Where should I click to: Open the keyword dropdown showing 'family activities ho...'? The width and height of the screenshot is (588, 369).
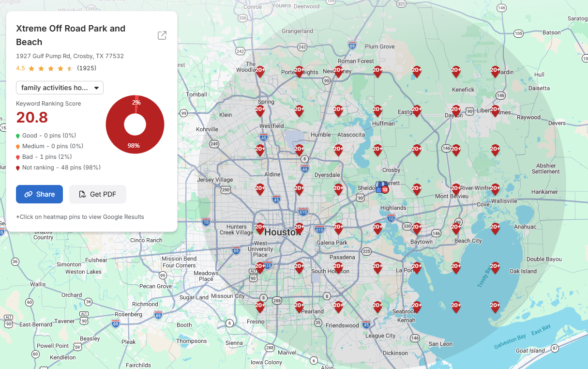(x=60, y=88)
